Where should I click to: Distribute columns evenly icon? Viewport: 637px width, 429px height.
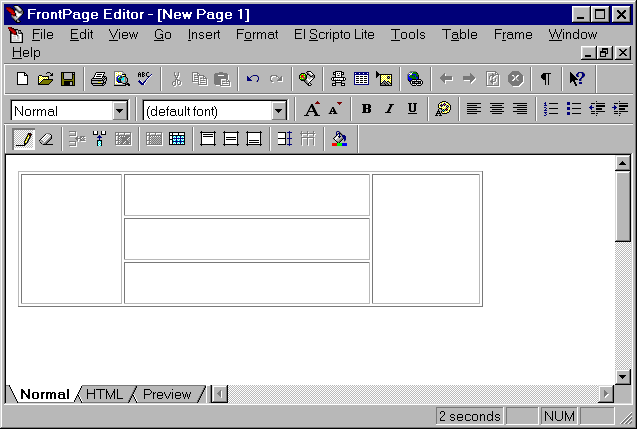[x=308, y=139]
